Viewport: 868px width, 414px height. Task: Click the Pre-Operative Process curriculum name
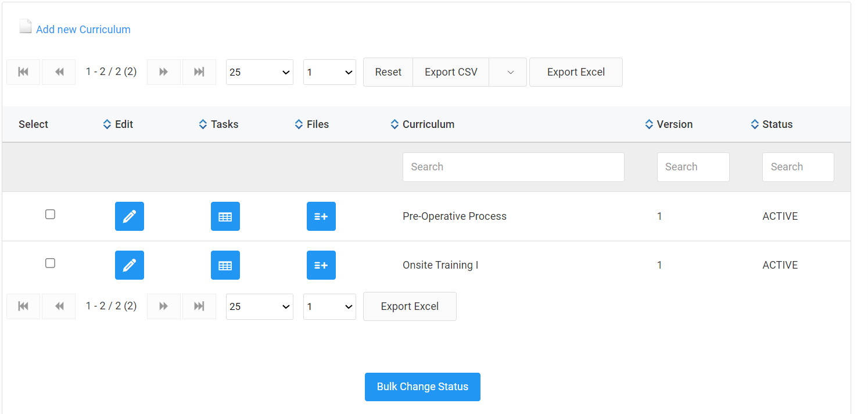pyautogui.click(x=454, y=216)
